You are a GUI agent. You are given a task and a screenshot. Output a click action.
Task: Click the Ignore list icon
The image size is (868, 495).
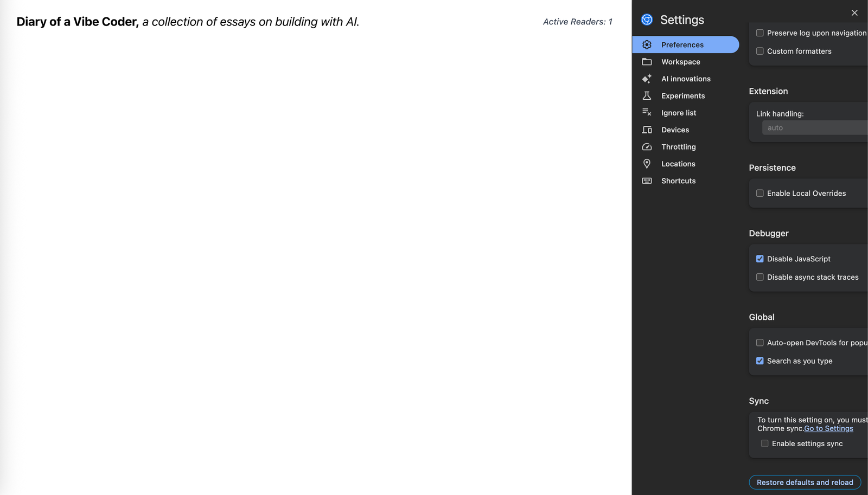(647, 113)
